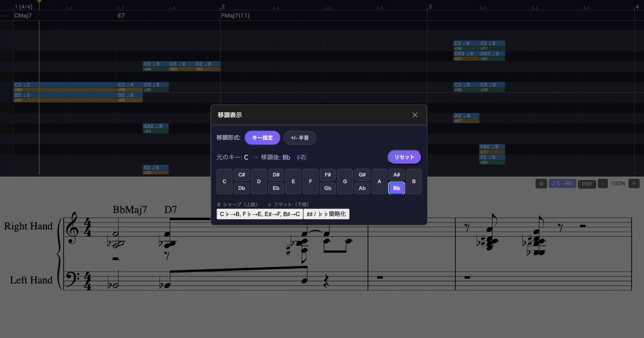Choose key A in the key picker
The height and width of the screenshot is (338, 644).
click(380, 181)
